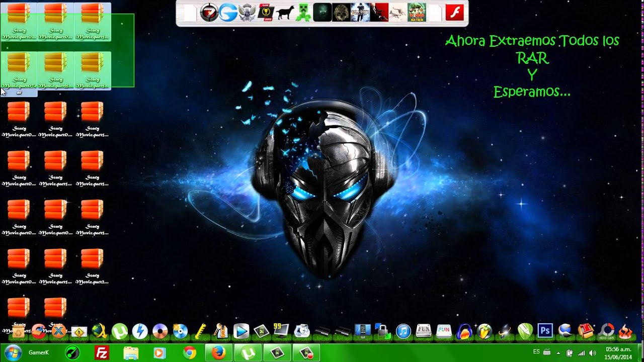This screenshot has width=644, height=362.
Task: Launch FL Studio from the dock
Action: (484, 331)
